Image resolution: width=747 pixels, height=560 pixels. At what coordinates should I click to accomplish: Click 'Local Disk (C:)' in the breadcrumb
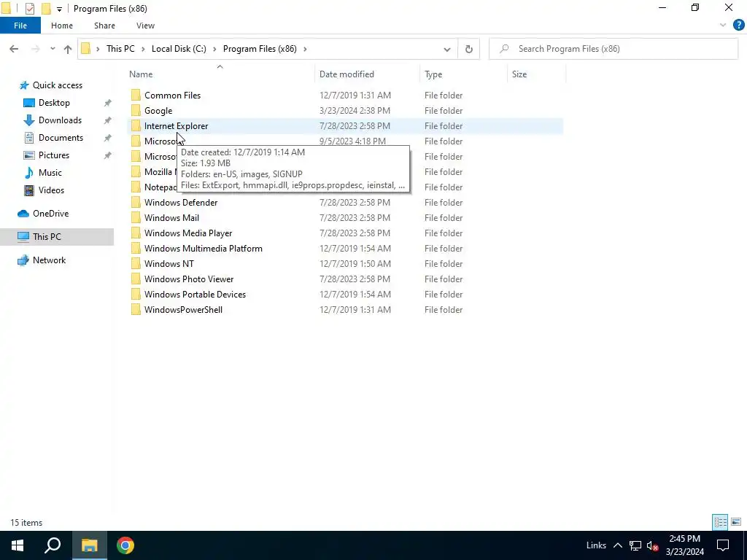(179, 49)
